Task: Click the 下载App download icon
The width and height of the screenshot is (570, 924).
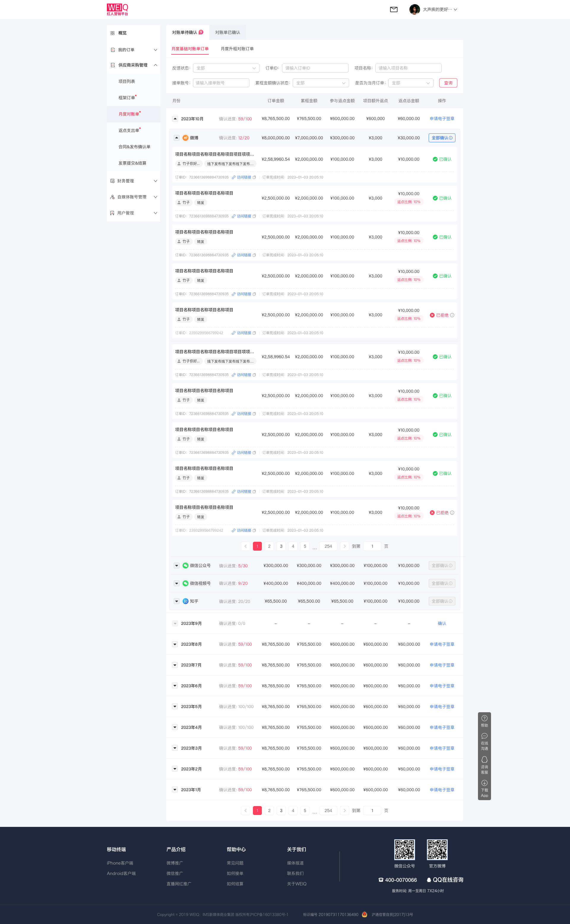Action: click(x=484, y=783)
